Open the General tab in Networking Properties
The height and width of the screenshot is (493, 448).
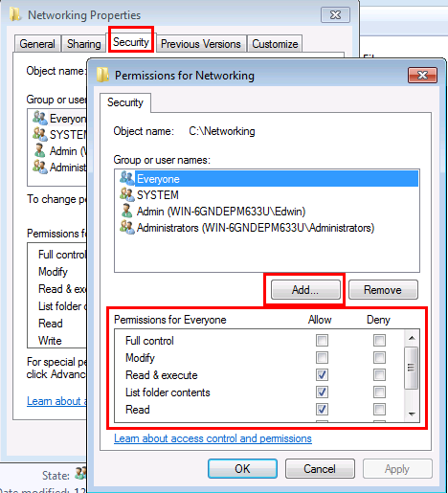(x=37, y=44)
